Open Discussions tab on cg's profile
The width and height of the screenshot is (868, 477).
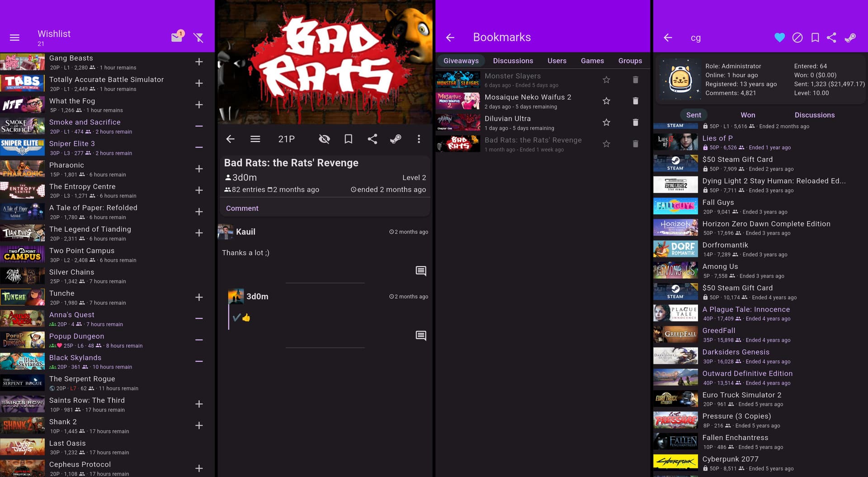815,115
